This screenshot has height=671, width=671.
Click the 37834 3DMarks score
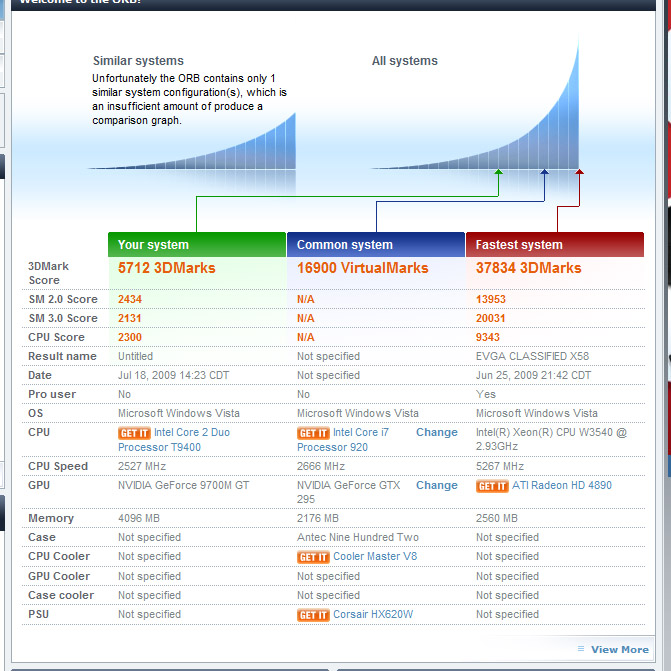point(528,268)
